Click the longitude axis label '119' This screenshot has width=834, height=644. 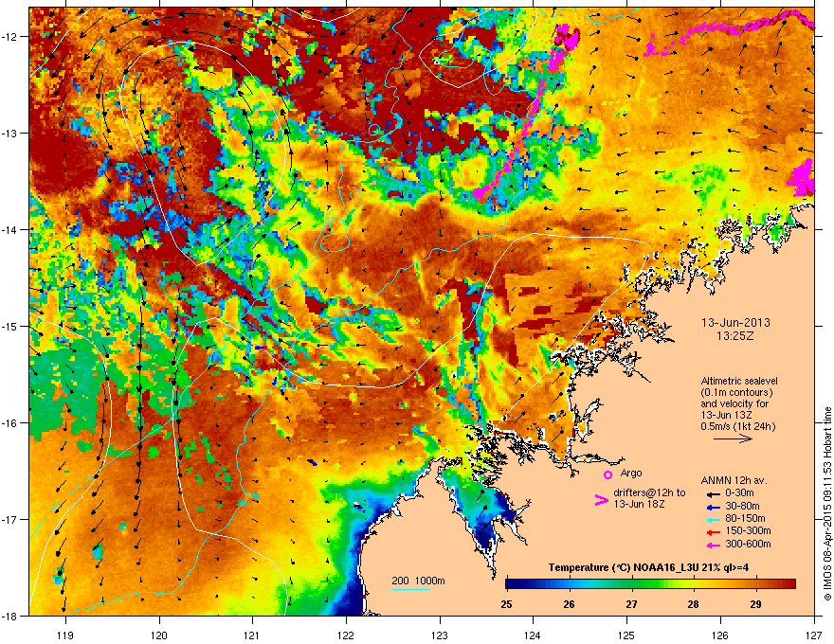65,635
